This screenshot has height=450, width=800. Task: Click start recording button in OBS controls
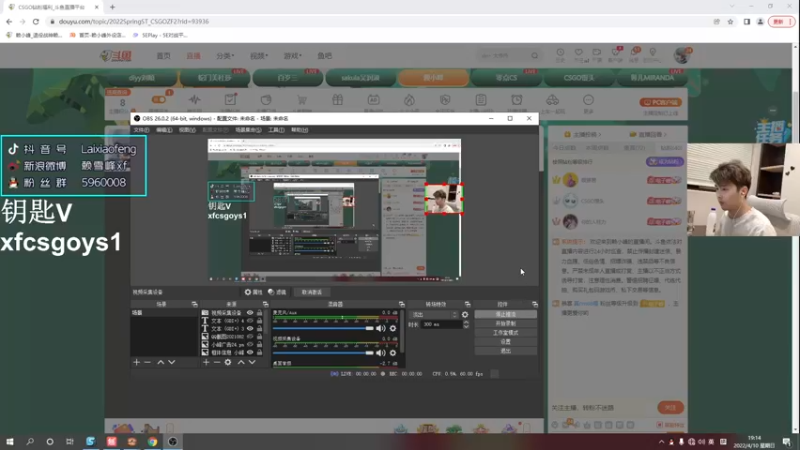coord(506,323)
